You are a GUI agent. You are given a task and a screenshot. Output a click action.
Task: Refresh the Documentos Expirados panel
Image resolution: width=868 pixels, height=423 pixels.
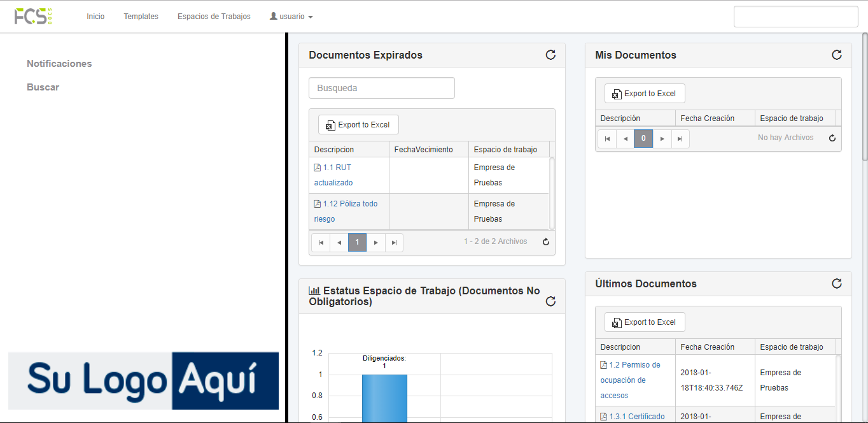[x=550, y=55]
